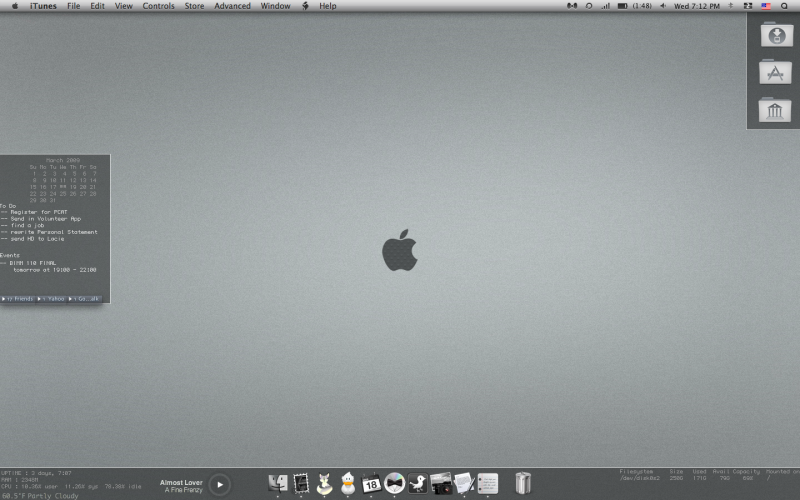This screenshot has width=800, height=500.
Task: Open the stamp-framed app icon in the dock
Action: [301, 483]
